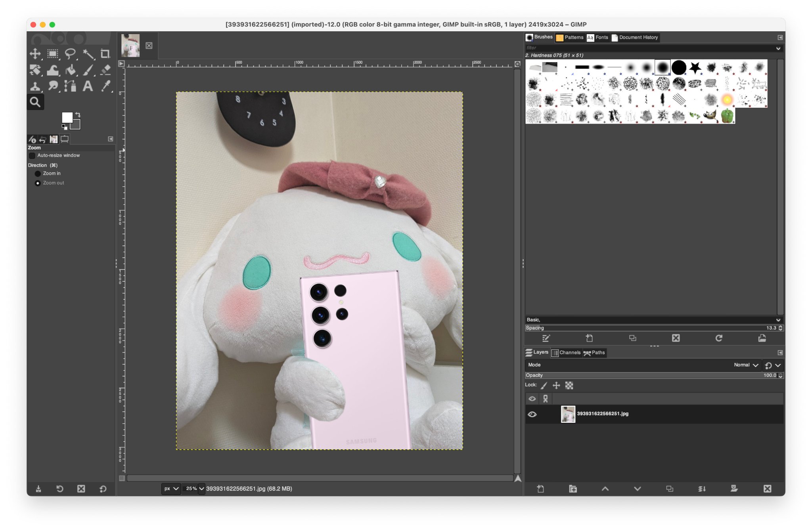
Task: Select the Bucket Fill tool
Action: 71,70
